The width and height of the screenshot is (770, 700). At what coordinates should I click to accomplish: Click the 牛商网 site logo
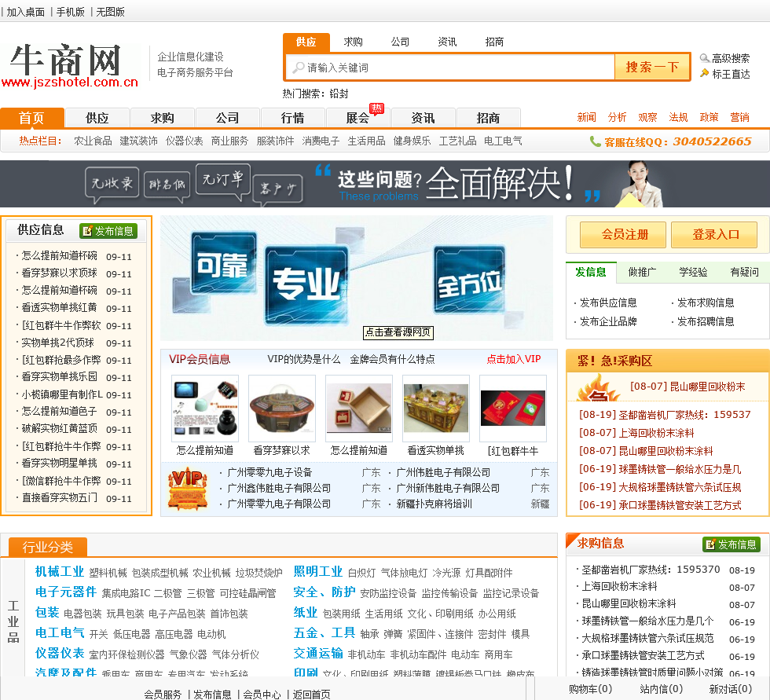point(69,65)
